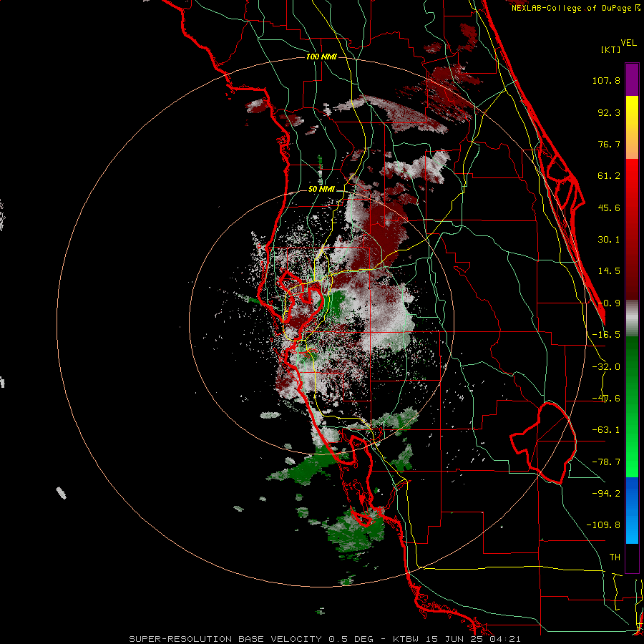Click the 45.6 velocity scale value

[609, 208]
